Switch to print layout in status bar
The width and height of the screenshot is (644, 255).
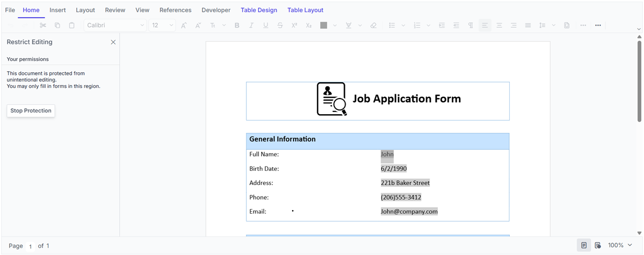(x=583, y=245)
